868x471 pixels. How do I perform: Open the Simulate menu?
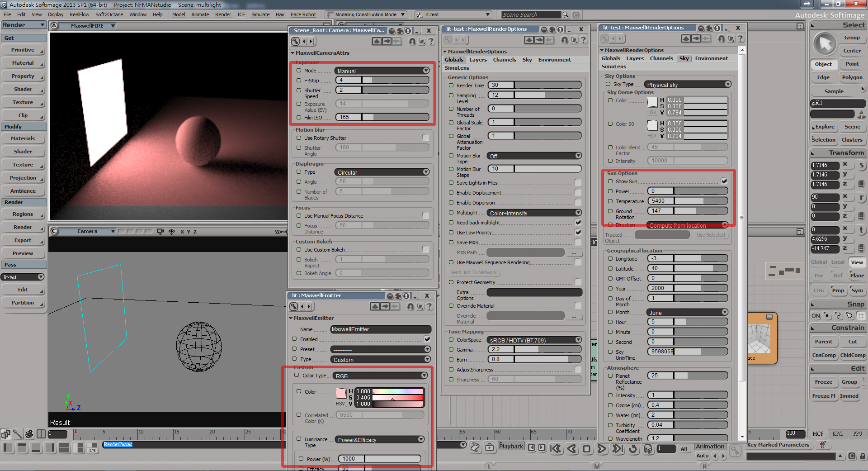click(260, 14)
